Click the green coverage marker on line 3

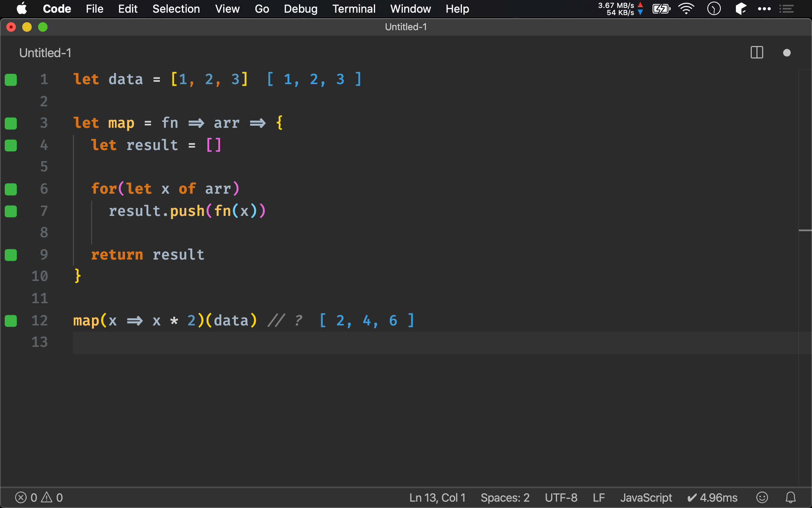pos(11,123)
